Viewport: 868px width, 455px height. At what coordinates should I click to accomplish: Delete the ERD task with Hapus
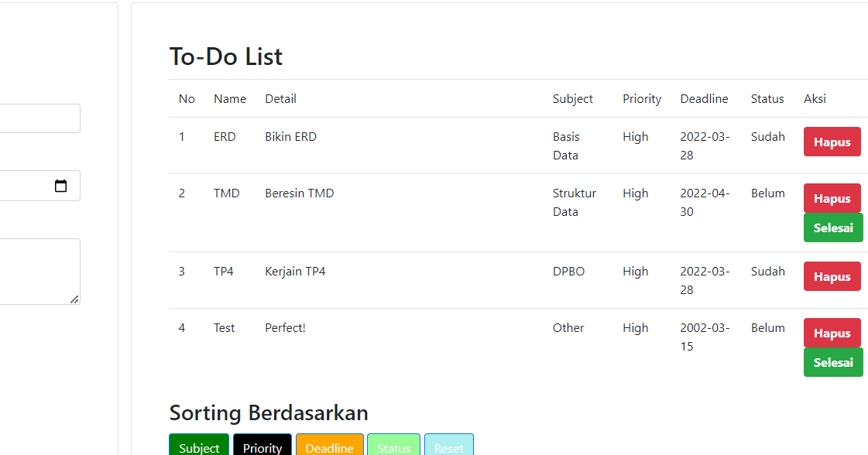pyautogui.click(x=832, y=142)
